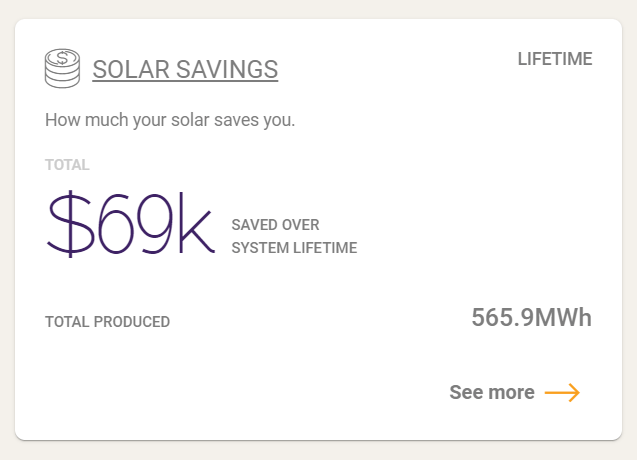
Task: Click the small TOTAL heading
Action: (67, 165)
